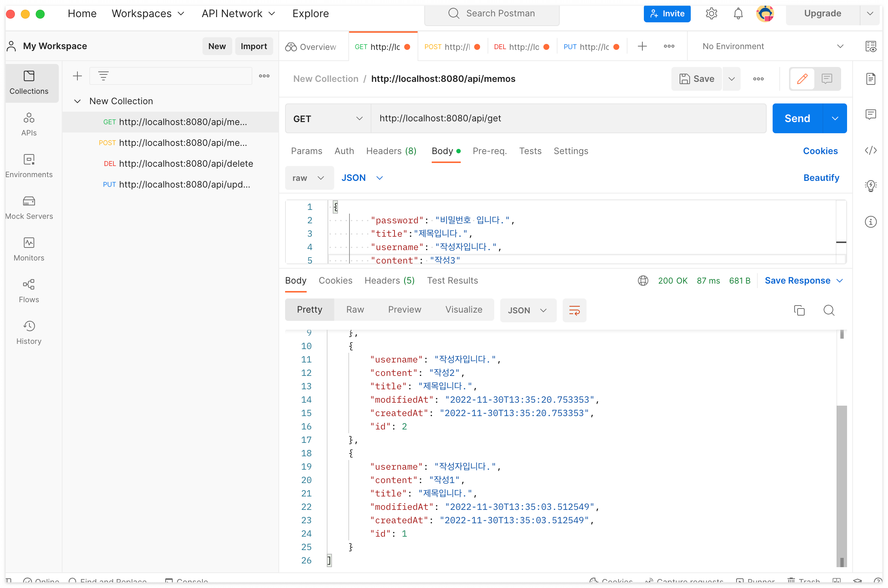This screenshot has height=588, width=888.
Task: Click the Beautify link
Action: click(x=821, y=178)
